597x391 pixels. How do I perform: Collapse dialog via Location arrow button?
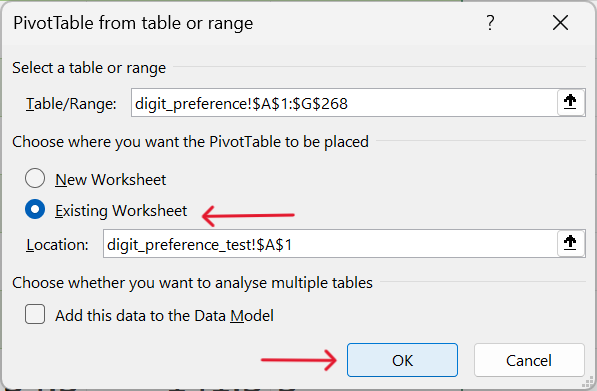pos(570,243)
